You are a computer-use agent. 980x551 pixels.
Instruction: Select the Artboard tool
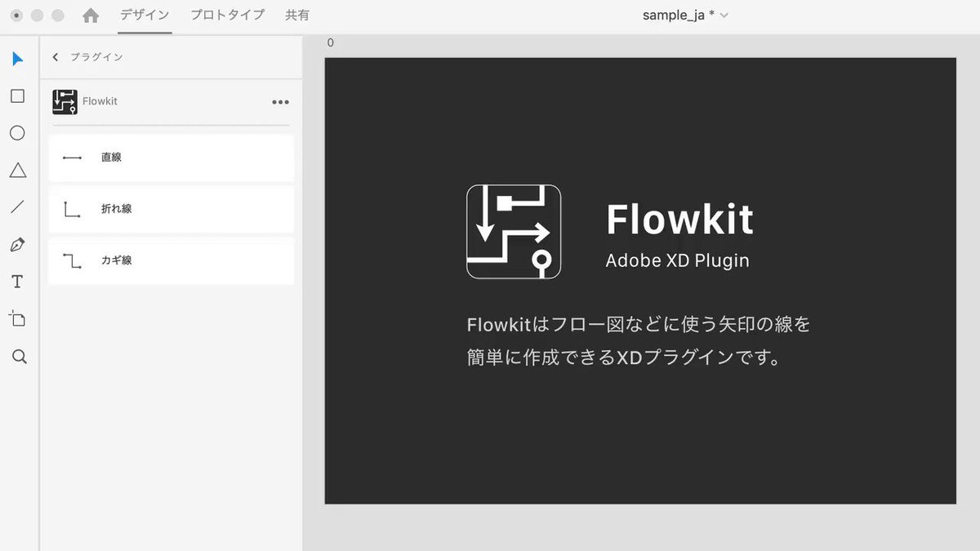pos(17,318)
